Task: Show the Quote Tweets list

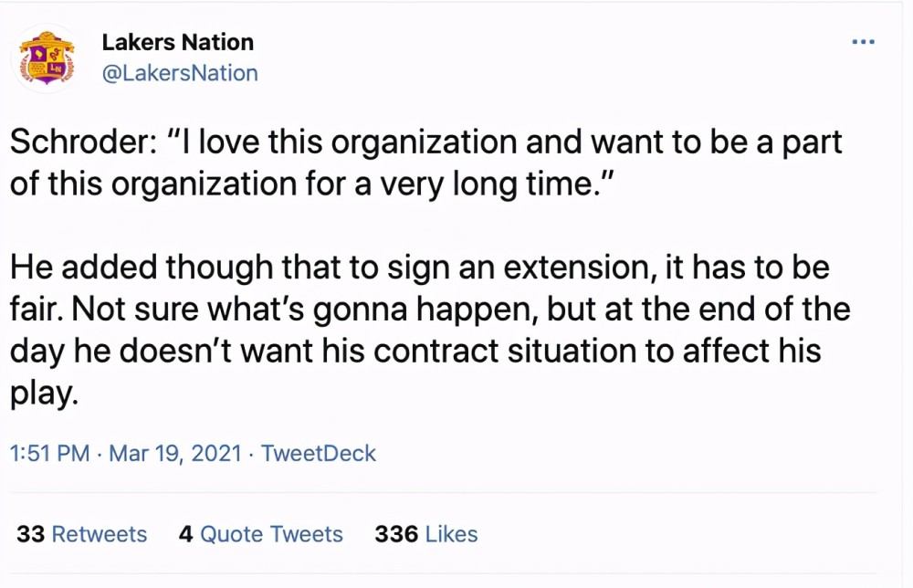Action: (x=271, y=534)
